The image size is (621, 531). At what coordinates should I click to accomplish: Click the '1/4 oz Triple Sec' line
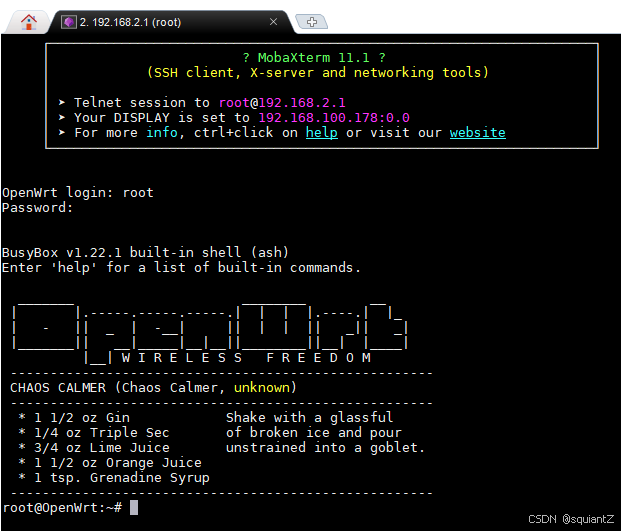pos(94,433)
